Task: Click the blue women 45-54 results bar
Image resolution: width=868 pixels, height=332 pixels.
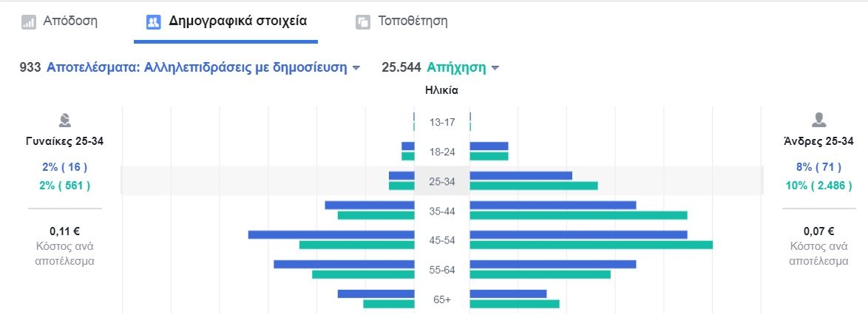Action: (330, 234)
